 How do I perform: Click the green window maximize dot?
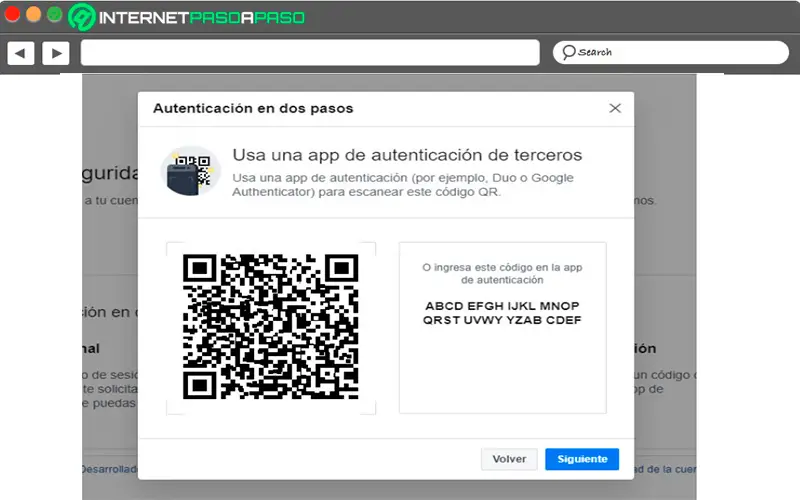[55, 14]
